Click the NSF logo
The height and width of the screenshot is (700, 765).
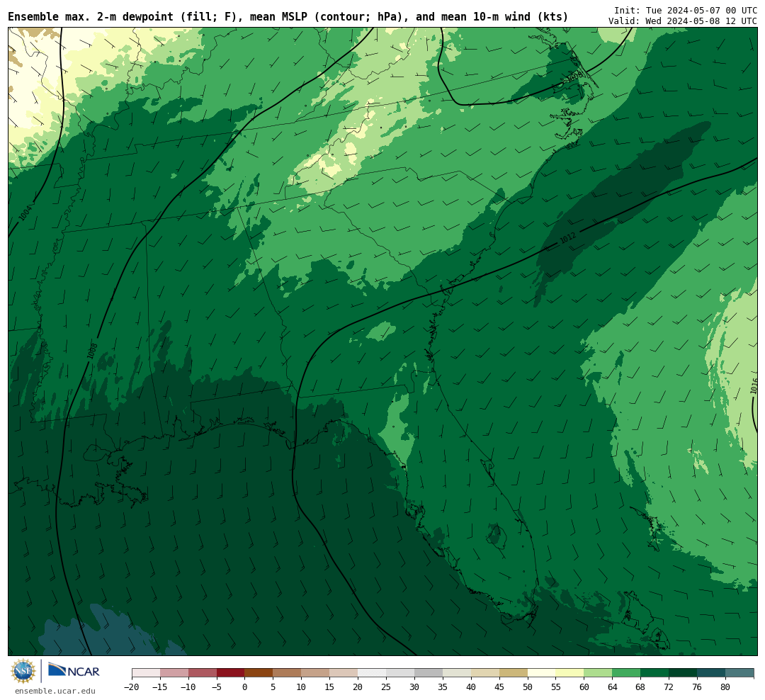pos(23,671)
